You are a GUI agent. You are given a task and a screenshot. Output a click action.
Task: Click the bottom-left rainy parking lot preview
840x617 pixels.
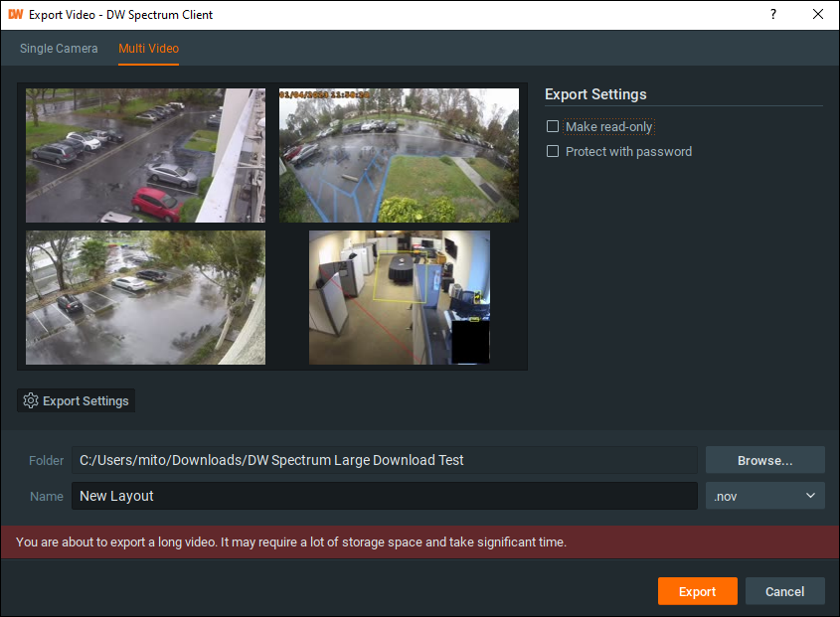pos(145,298)
